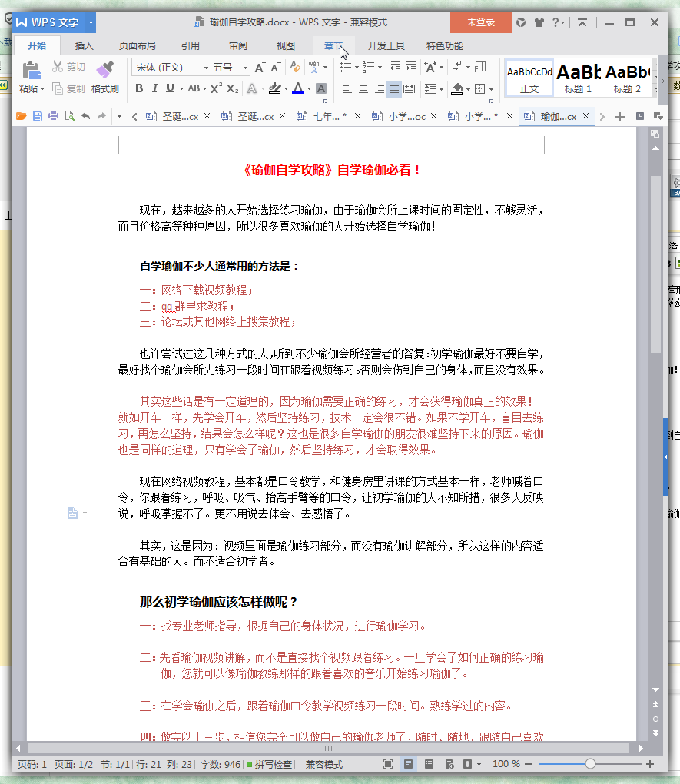Viewport: 680px width, 784px height.
Task: Open the 开发工具 tab
Action: (x=386, y=46)
